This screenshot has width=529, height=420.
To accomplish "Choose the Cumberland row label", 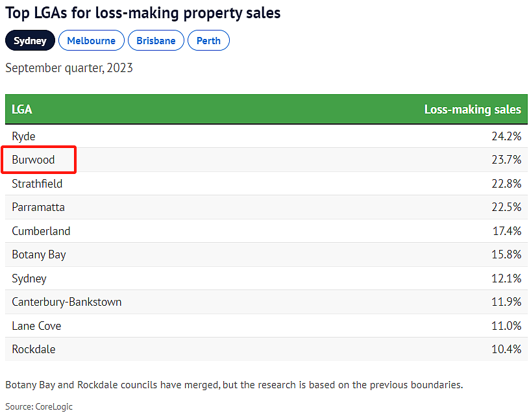I will click(x=41, y=231).
